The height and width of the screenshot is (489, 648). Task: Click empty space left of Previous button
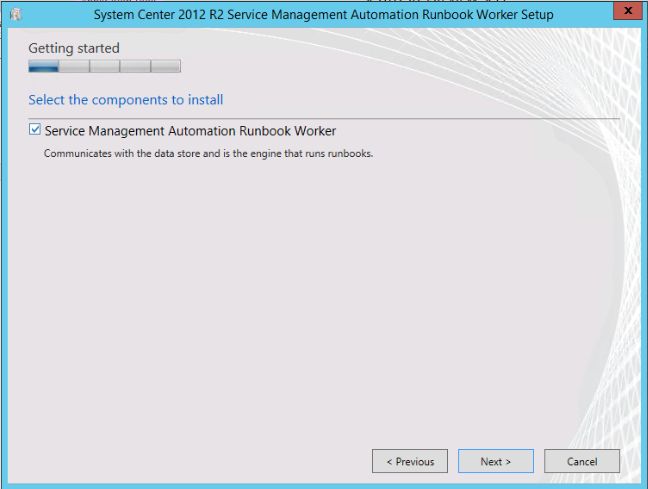coord(200,461)
